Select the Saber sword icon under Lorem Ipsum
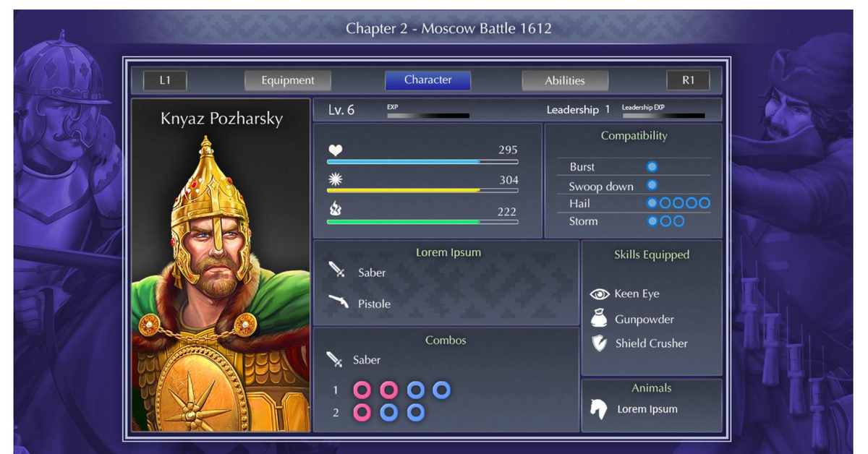 (x=337, y=271)
